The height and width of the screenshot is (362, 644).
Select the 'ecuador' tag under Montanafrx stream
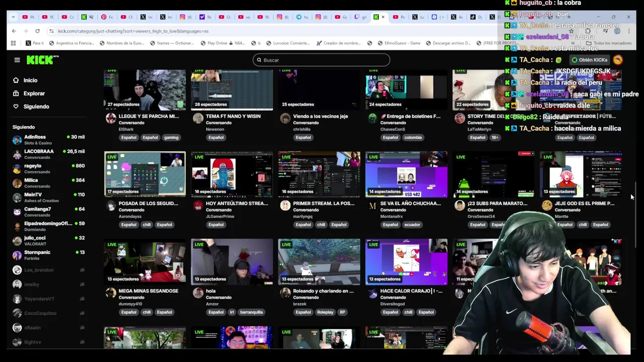(x=412, y=225)
